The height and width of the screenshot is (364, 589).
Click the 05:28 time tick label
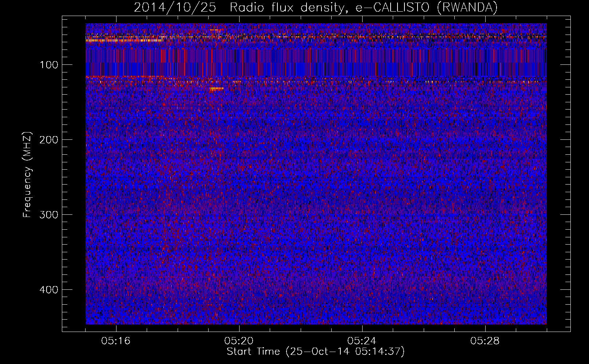pyautogui.click(x=485, y=341)
